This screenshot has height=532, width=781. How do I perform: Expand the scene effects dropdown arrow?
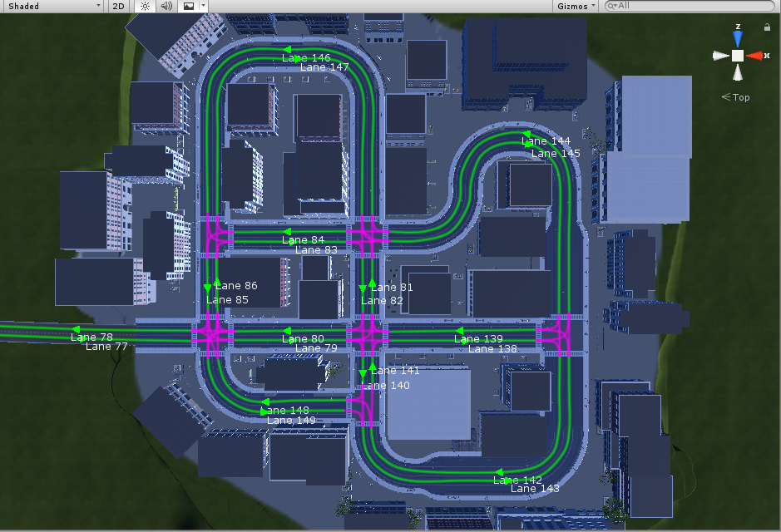click(203, 6)
